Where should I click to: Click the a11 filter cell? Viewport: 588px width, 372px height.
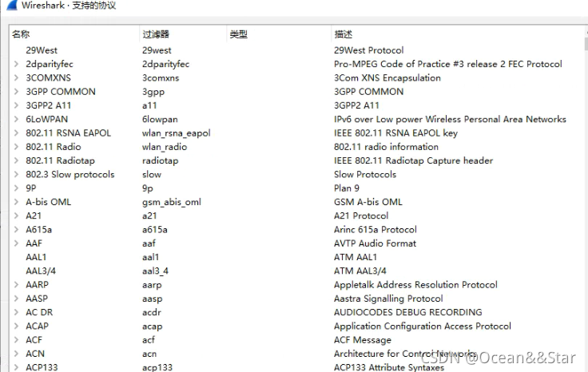[x=149, y=105]
